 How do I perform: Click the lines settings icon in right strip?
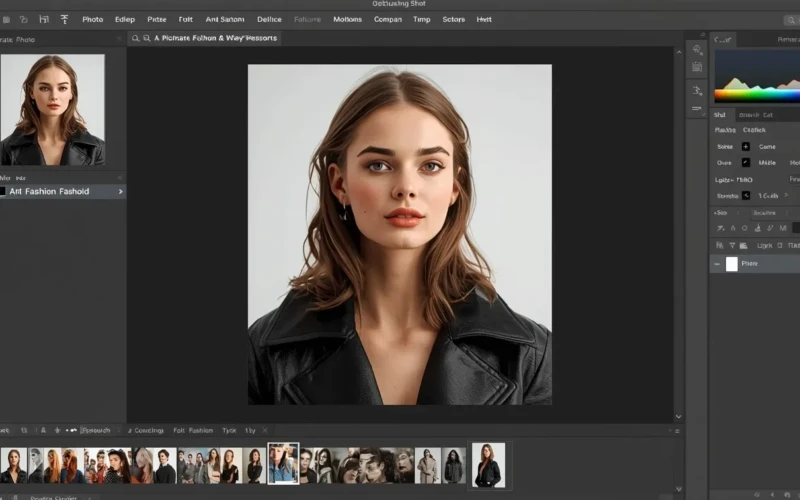(697, 108)
